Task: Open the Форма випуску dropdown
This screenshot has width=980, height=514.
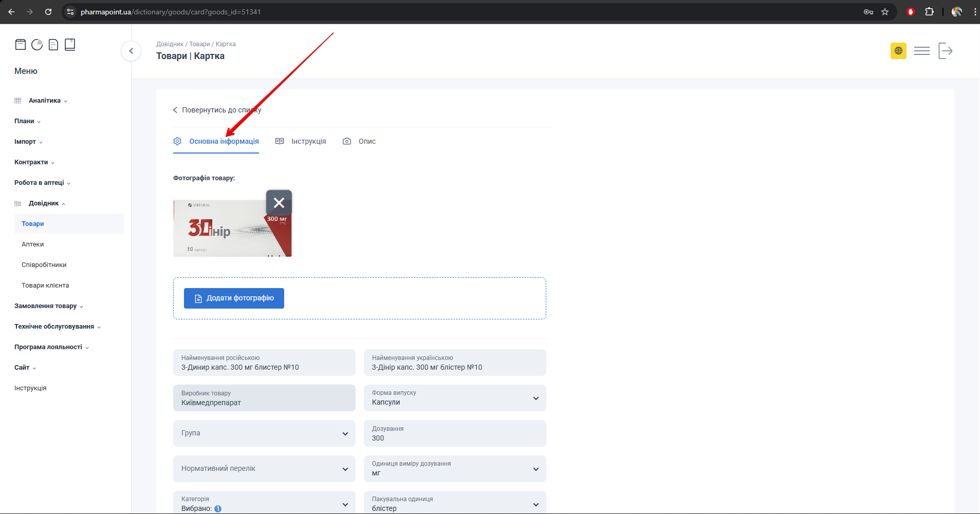Action: [455, 398]
